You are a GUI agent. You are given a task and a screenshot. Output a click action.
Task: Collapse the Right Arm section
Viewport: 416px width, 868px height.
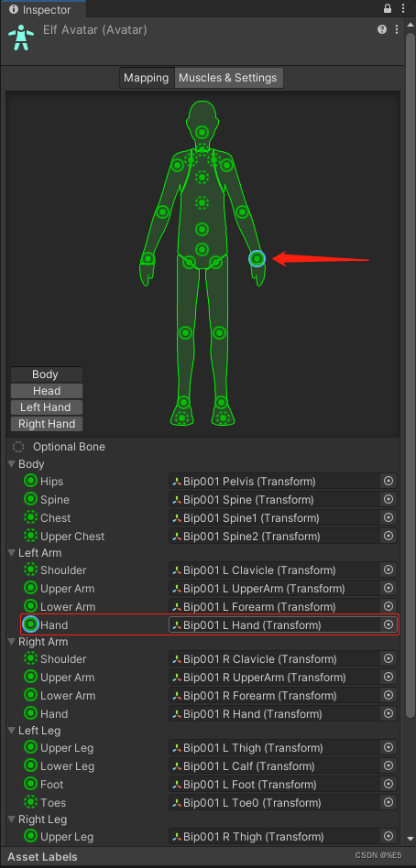click(x=12, y=642)
